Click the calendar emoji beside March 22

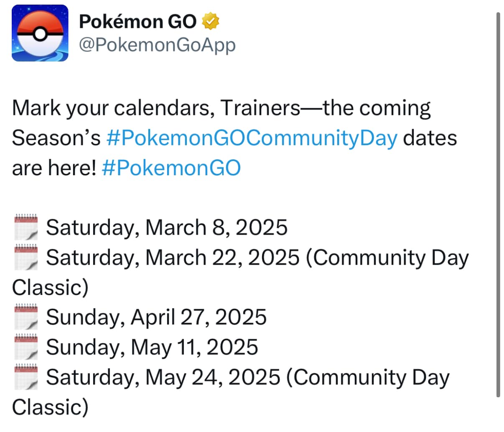pyautogui.click(x=26, y=258)
